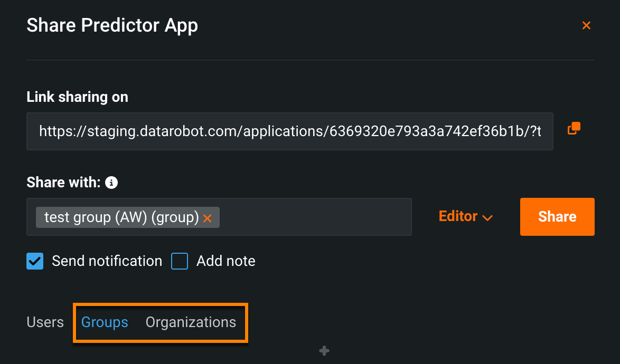Switch to the Users tab
The image size is (620, 364).
[x=45, y=322]
